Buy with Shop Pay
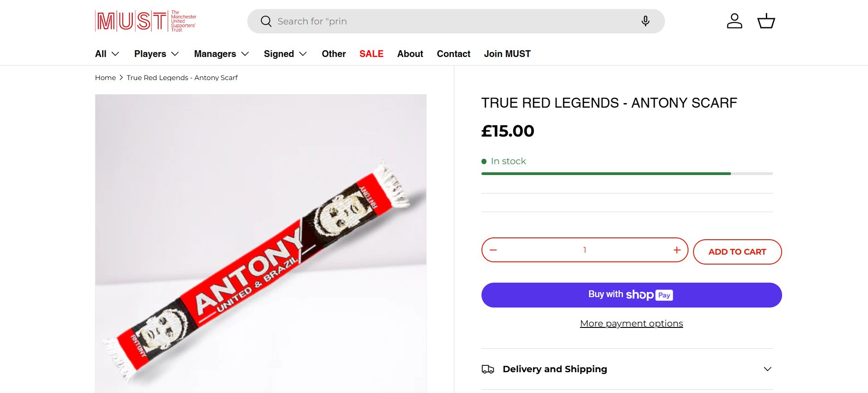The image size is (868, 393). click(631, 295)
